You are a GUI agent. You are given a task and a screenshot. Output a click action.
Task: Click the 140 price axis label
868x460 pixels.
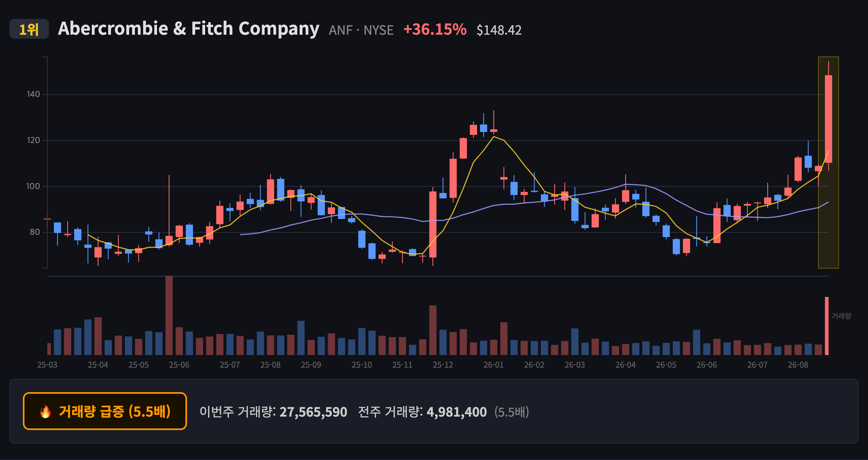pos(33,94)
